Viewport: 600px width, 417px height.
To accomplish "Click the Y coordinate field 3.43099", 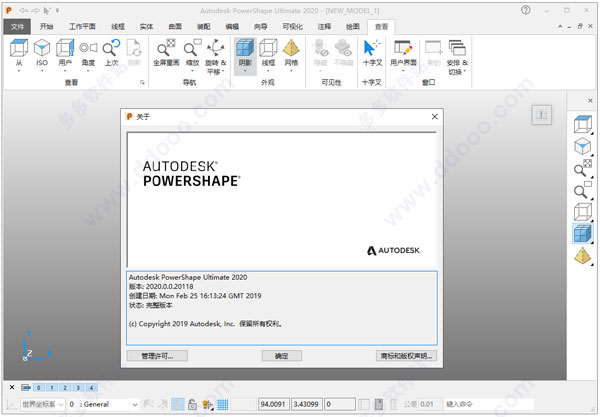I will tap(307, 404).
